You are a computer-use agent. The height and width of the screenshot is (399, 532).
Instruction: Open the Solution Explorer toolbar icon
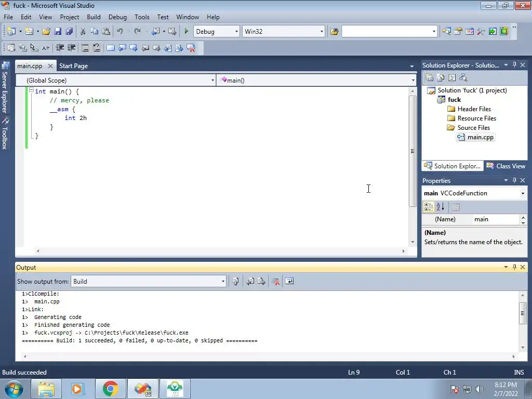coord(446,32)
